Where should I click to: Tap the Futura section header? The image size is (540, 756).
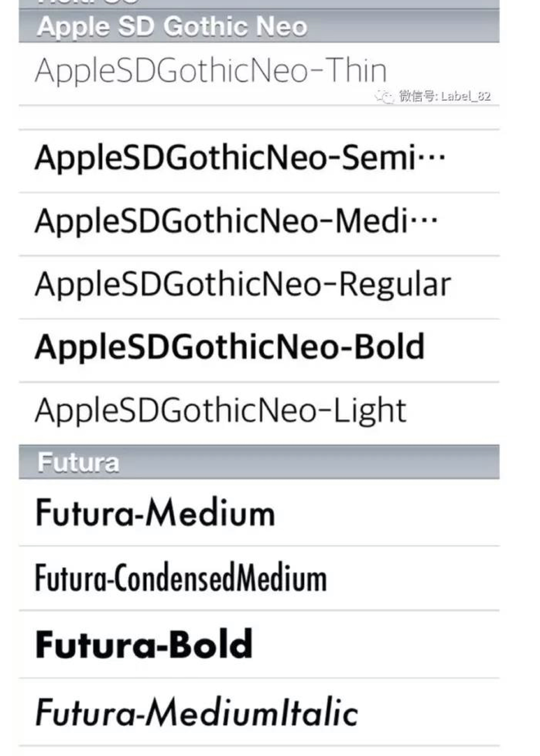(79, 463)
